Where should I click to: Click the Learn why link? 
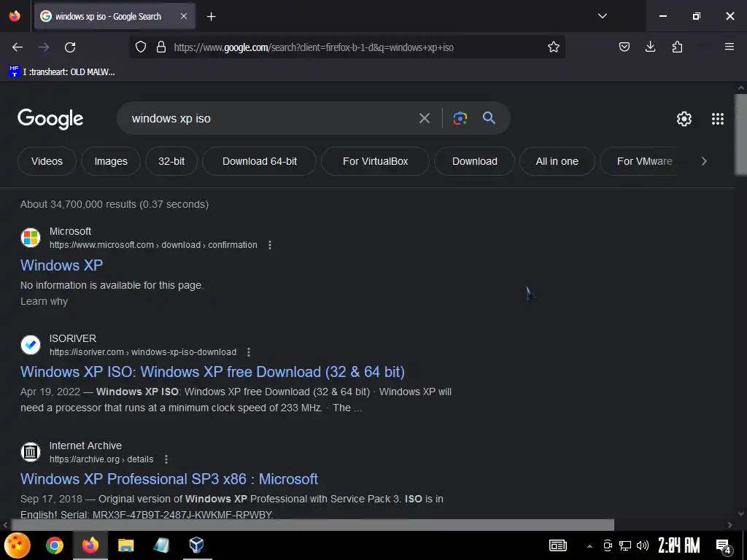[44, 301]
